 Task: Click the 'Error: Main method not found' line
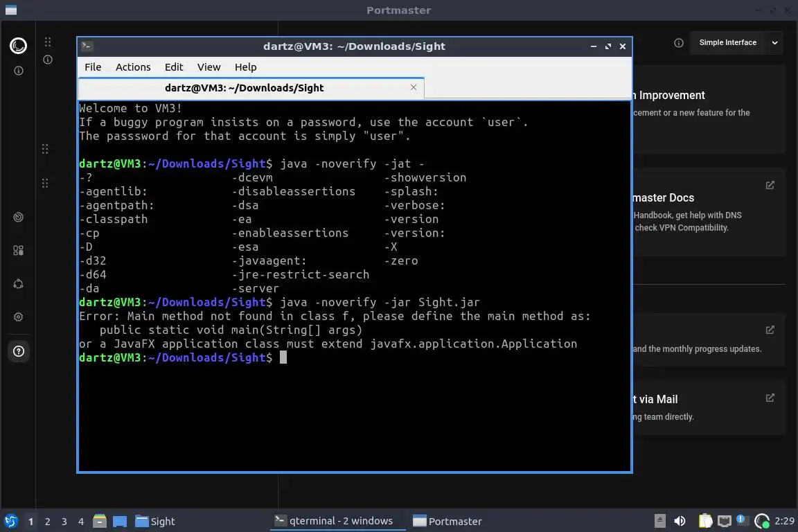[335, 316]
